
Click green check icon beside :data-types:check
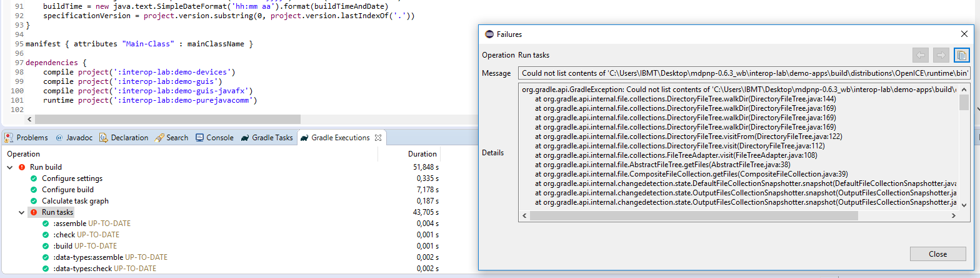[46, 269]
